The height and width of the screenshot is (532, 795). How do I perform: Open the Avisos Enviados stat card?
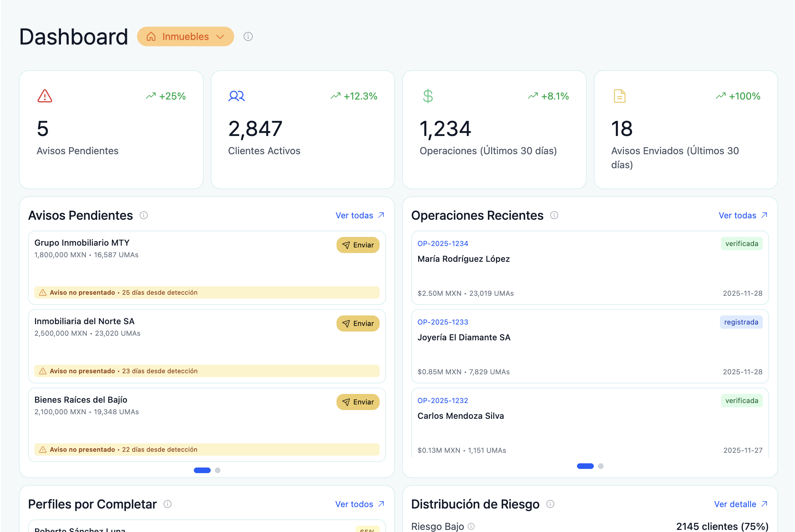point(686,130)
